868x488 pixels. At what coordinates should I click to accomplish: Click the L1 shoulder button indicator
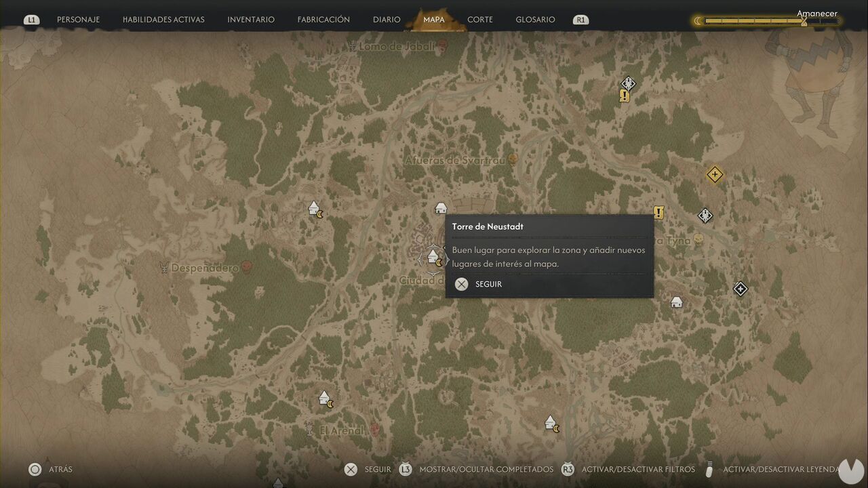click(31, 20)
